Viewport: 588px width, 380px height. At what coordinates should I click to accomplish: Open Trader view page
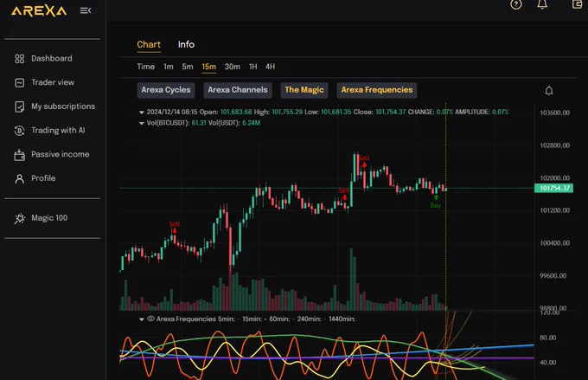click(x=53, y=82)
